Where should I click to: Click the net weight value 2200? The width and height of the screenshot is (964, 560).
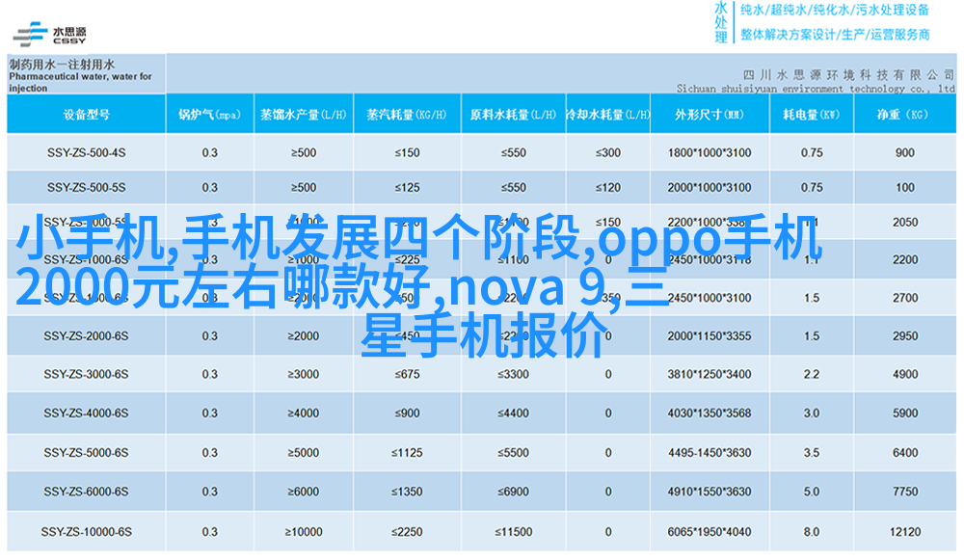pyautogui.click(x=905, y=260)
